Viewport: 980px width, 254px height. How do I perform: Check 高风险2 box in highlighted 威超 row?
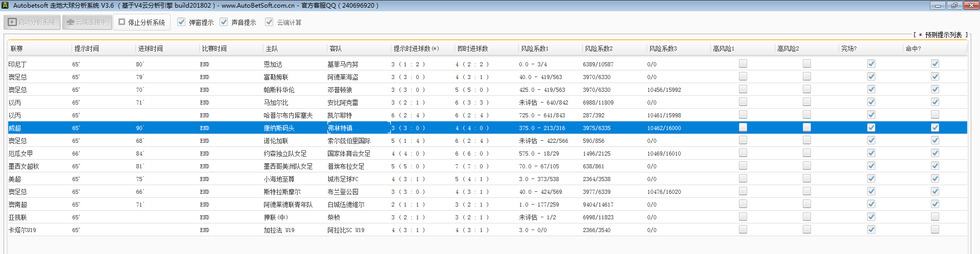pos(807,128)
